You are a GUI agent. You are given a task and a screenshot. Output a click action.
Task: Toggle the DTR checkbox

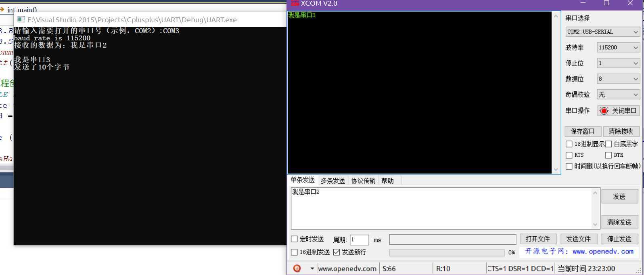608,155
